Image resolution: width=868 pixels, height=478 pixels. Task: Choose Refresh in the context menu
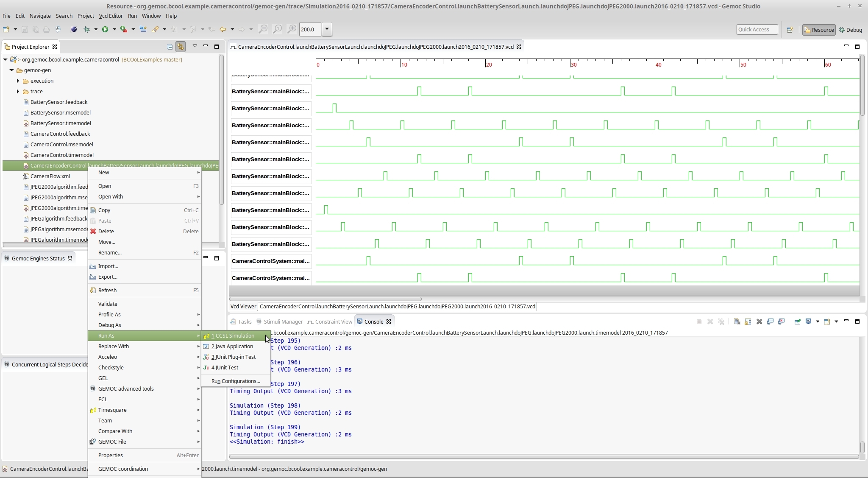107,290
